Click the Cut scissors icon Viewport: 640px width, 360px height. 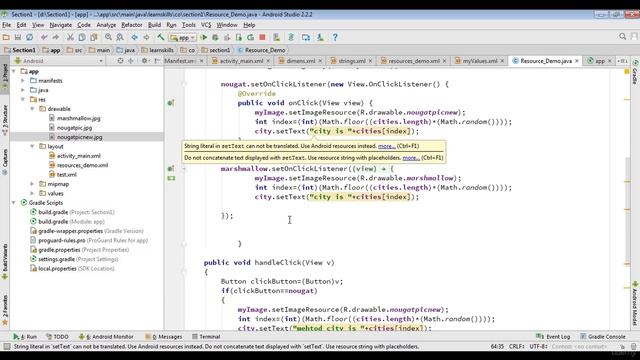tap(70, 37)
